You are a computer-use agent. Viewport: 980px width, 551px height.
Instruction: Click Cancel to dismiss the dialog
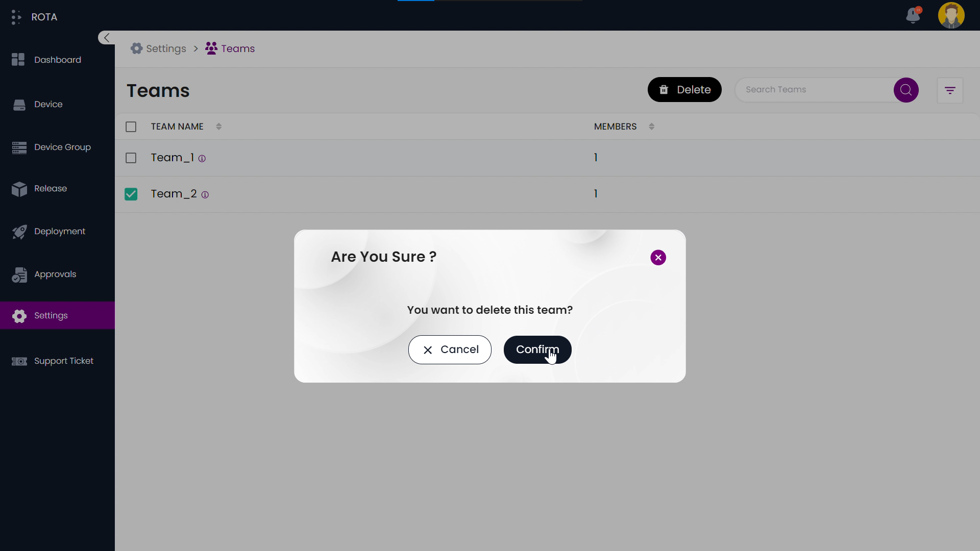click(450, 350)
